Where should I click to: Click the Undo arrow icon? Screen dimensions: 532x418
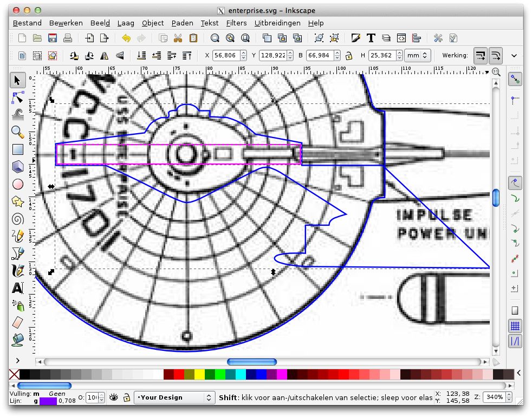(x=126, y=38)
